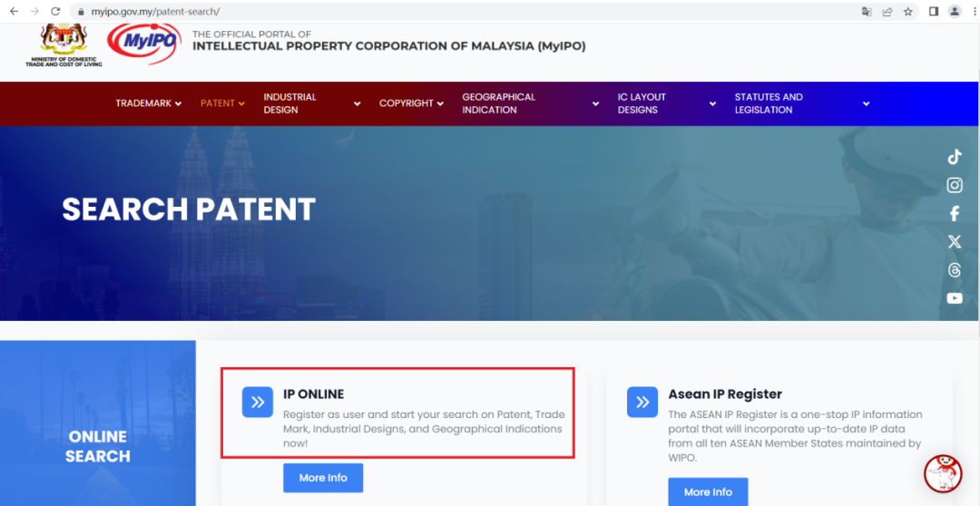Screen dimensions: 980x506
Task: Open the Threads social icon
Action: [x=955, y=270]
